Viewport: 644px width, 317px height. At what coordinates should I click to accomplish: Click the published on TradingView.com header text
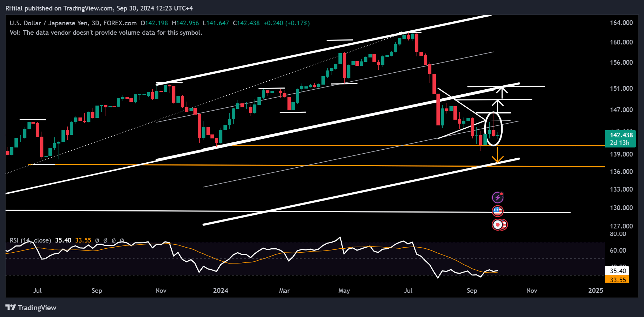99,8
